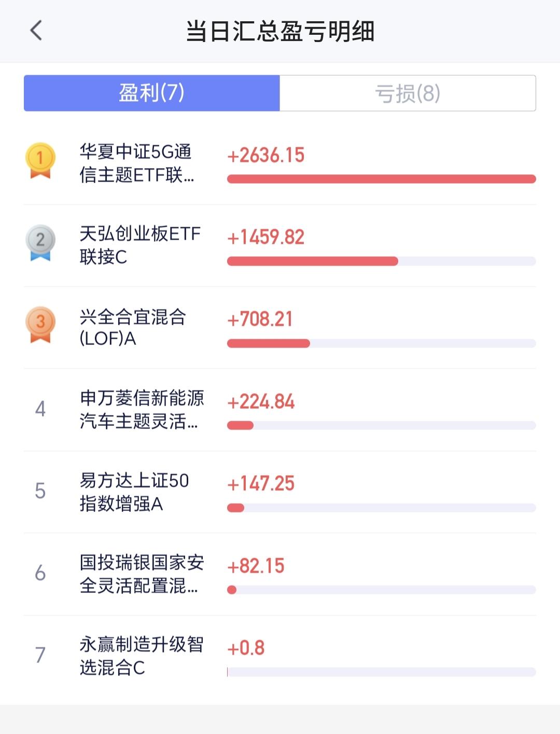Screen dimensions: 560x734
Task: Open 华夏中证5G通信主题ETF fund details
Action: 136,163
